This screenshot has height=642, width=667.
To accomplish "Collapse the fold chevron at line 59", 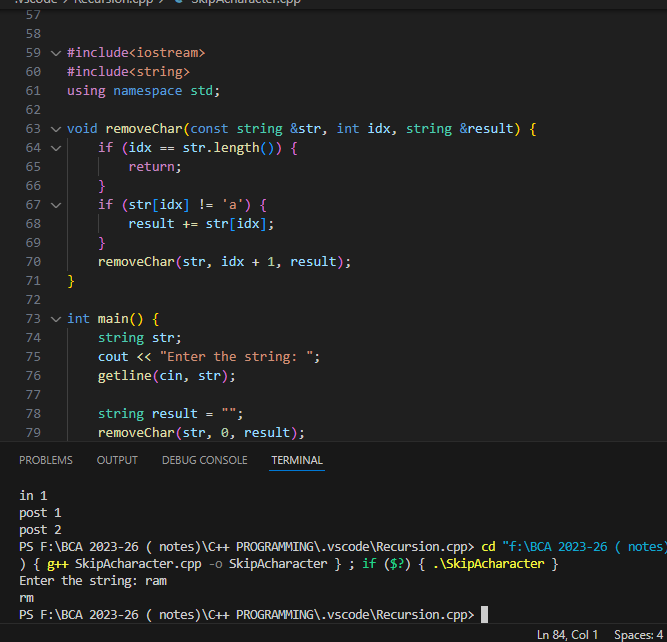I will tap(56, 53).
